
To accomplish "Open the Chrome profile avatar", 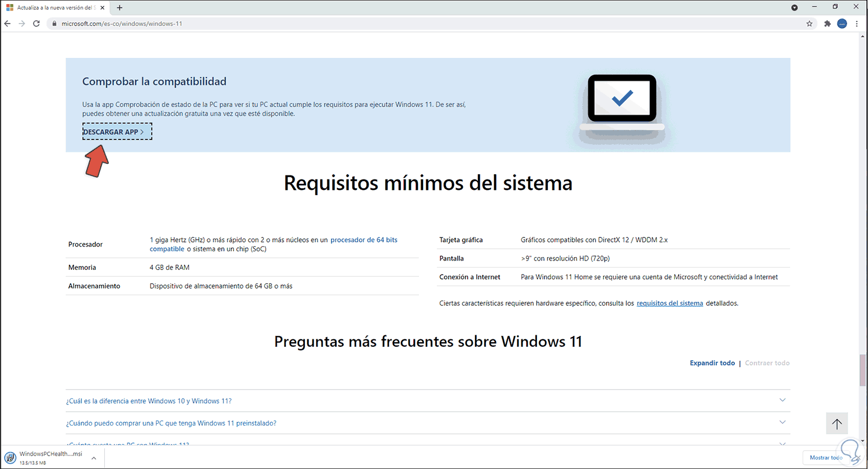I will 842,24.
